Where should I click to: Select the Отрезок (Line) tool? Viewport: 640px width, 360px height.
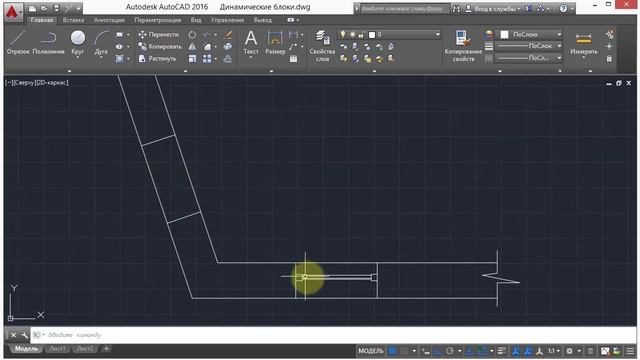(18, 42)
